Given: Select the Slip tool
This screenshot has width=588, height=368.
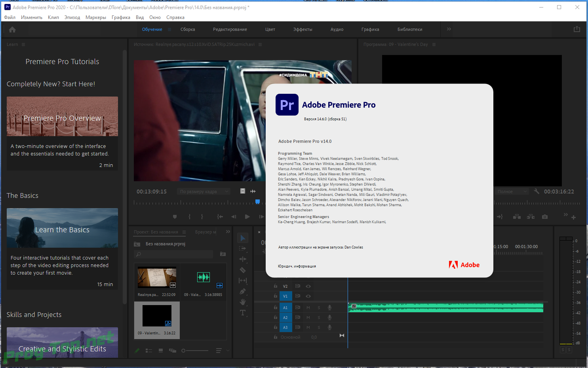Looking at the screenshot, I should (243, 281).
